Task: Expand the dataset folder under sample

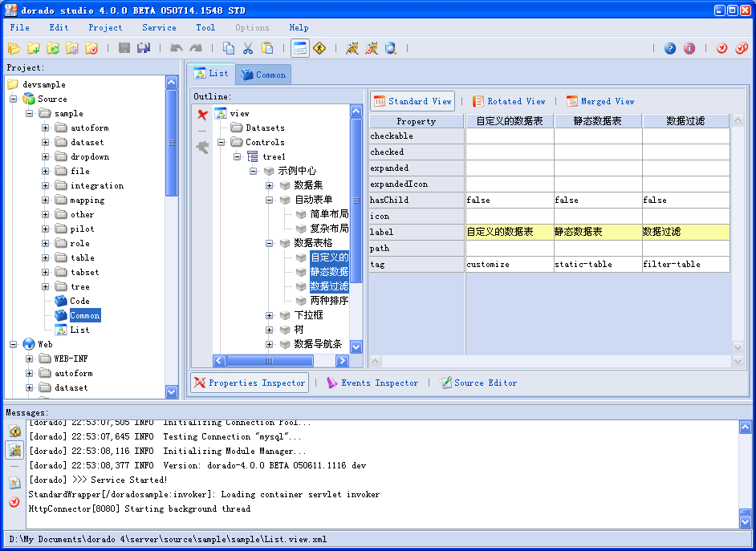Action: click(45, 142)
